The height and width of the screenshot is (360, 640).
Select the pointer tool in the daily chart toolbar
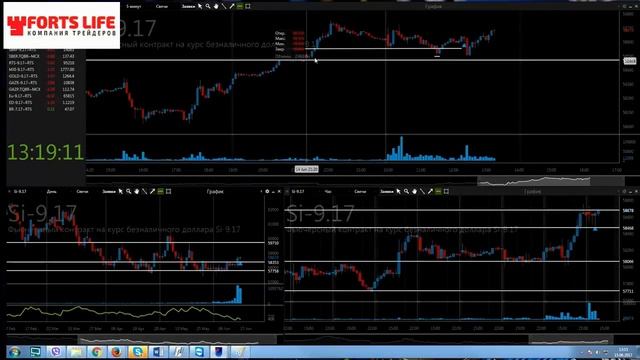(x=120, y=191)
